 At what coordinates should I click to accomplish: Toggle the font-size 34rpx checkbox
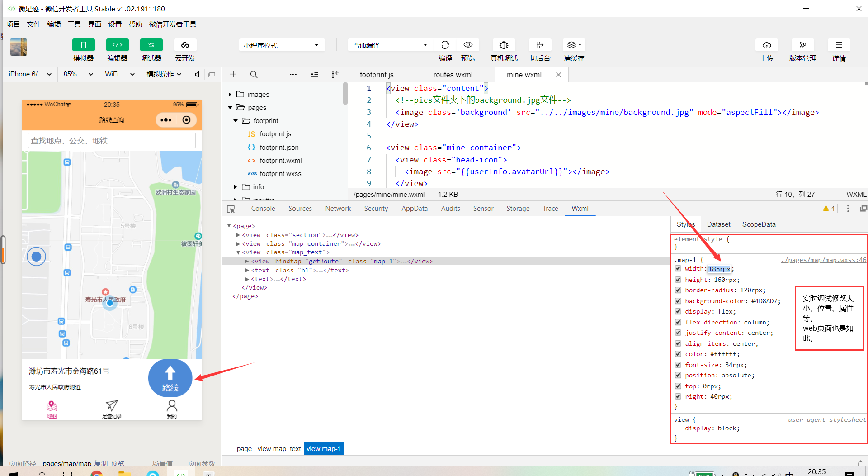click(678, 365)
